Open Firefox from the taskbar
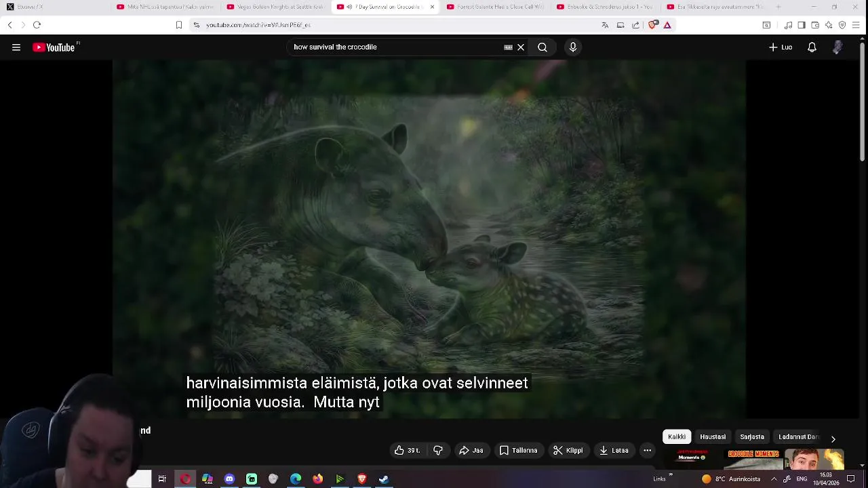868x488 pixels. click(317, 479)
